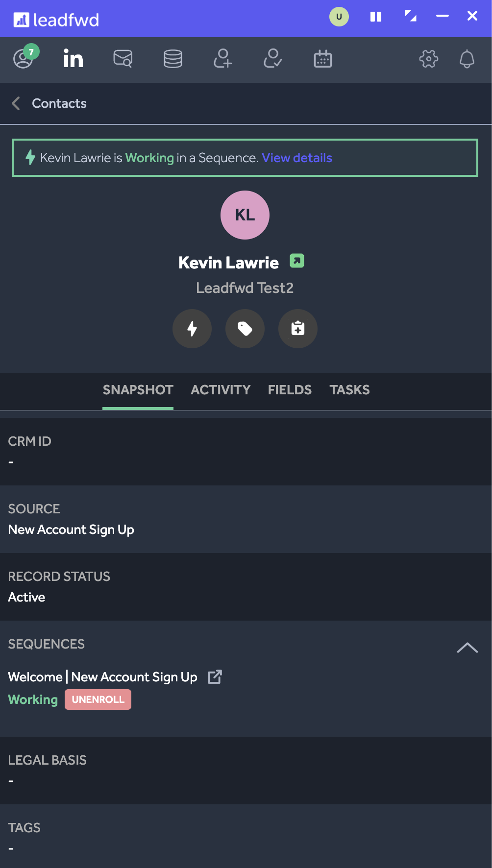Go back using the Contacts chevron
The width and height of the screenshot is (492, 868).
pos(16,103)
